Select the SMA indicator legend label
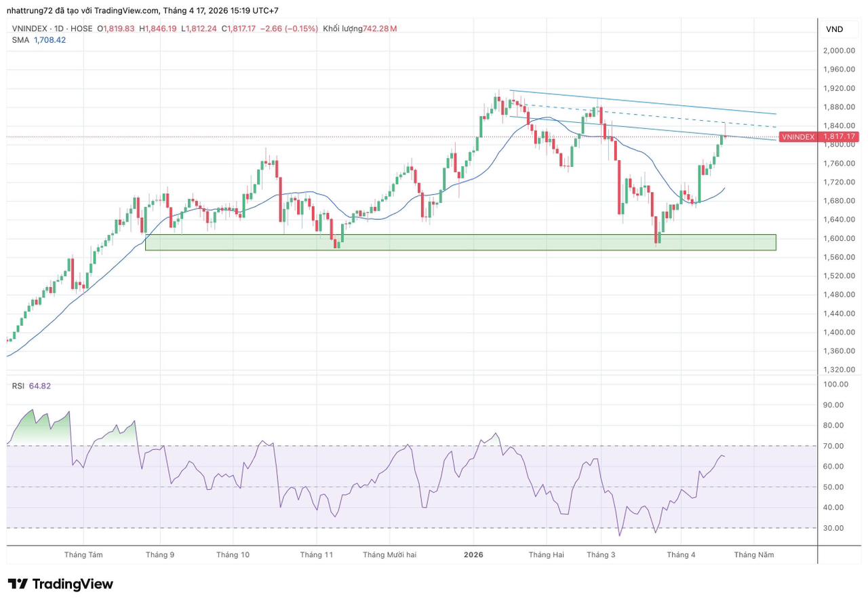The image size is (868, 604). (20, 40)
